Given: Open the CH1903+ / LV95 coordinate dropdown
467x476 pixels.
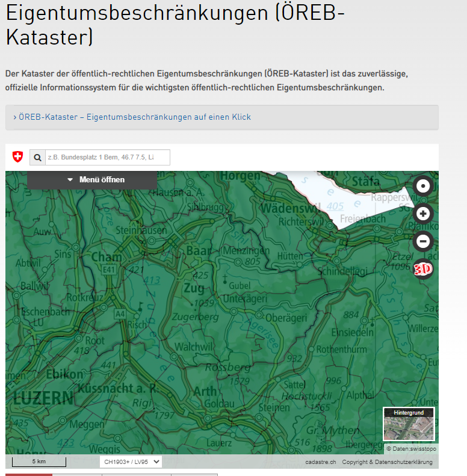Looking at the screenshot, I should click(131, 462).
